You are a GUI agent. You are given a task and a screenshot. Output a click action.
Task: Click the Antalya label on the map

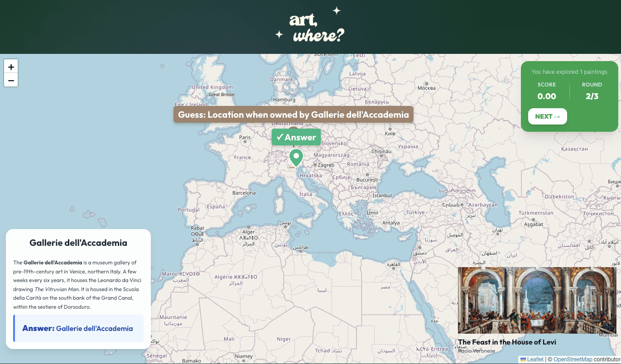click(391, 223)
